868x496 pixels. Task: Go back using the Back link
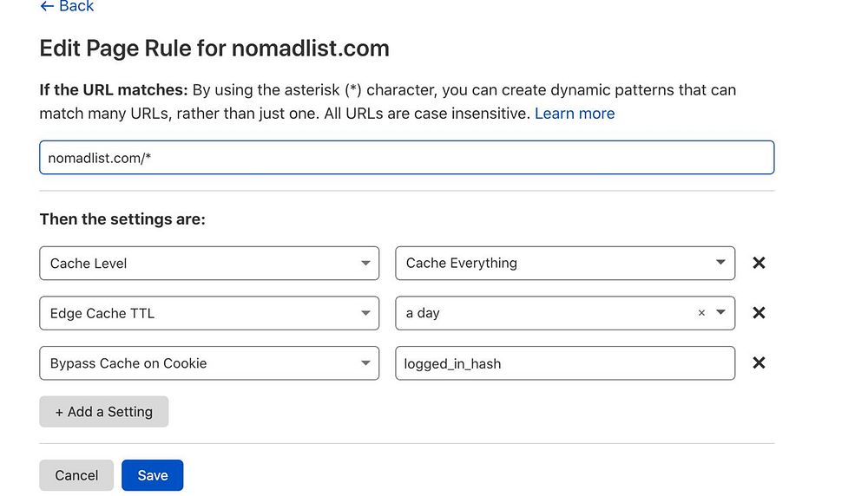[76, 7]
